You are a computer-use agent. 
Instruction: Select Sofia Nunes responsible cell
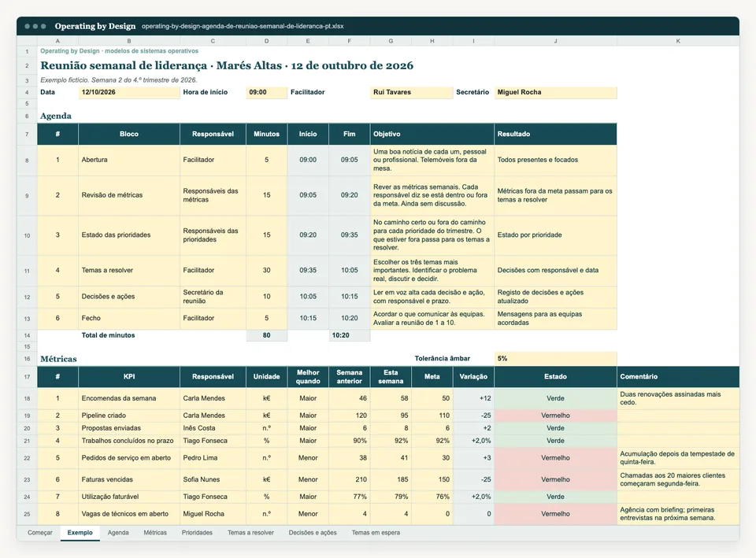(x=213, y=479)
